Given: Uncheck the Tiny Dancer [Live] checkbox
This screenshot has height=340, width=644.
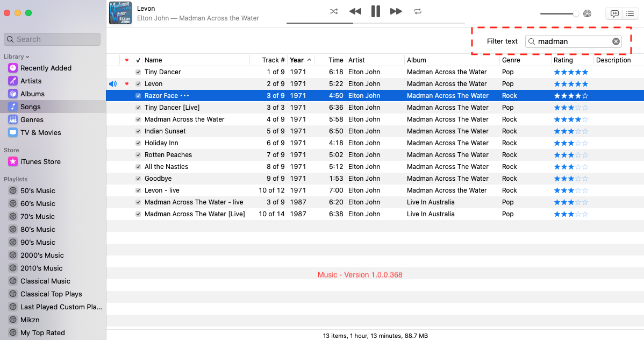Looking at the screenshot, I should tap(138, 108).
